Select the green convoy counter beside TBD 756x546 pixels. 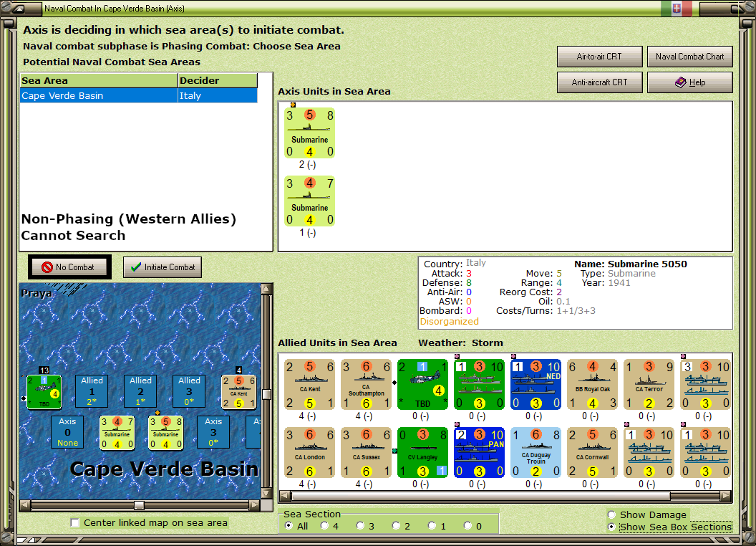[x=479, y=384]
